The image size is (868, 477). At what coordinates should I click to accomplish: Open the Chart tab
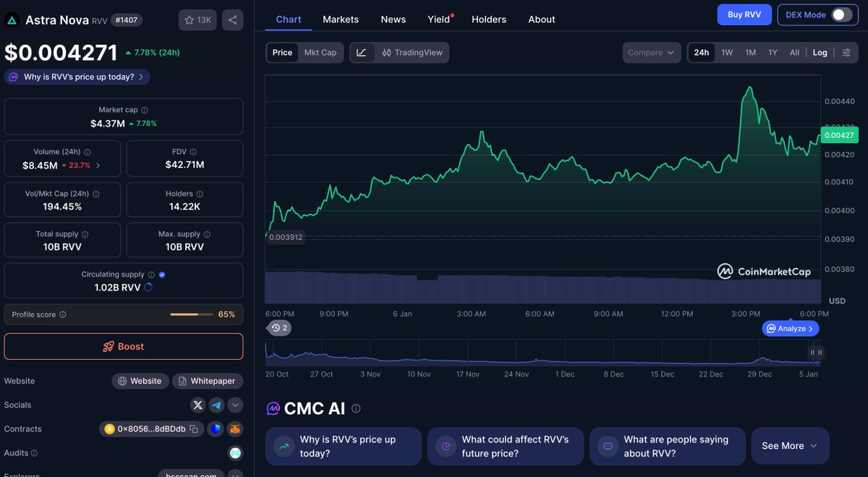click(289, 20)
